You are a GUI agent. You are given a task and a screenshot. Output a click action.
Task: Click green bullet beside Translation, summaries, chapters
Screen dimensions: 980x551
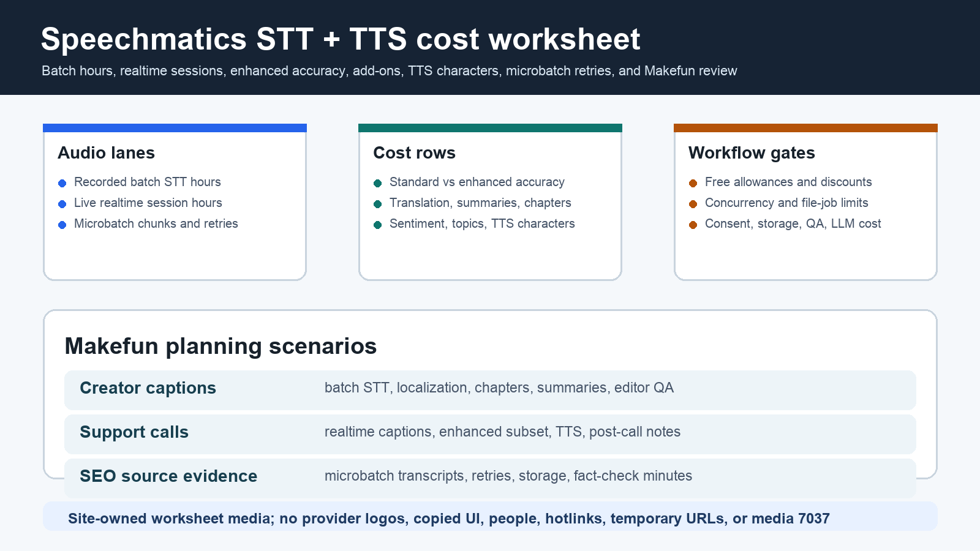(x=377, y=204)
